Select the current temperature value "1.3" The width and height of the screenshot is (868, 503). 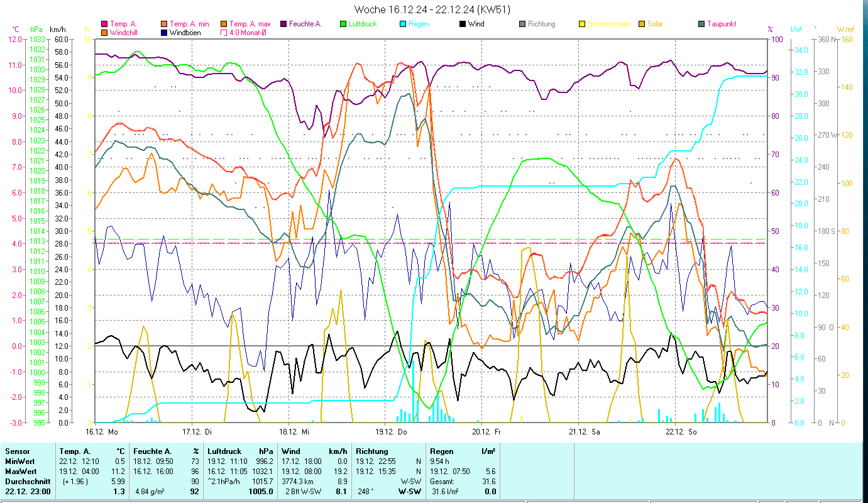pyautogui.click(x=121, y=492)
